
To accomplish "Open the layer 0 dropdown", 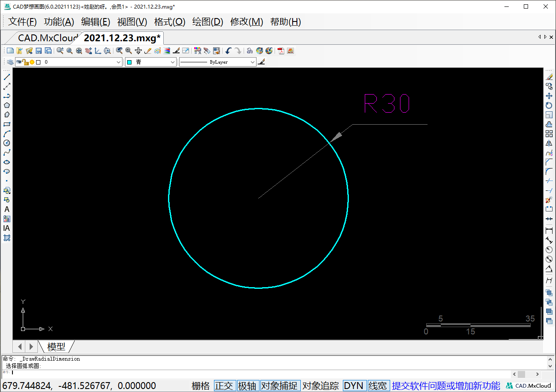I will tap(119, 62).
